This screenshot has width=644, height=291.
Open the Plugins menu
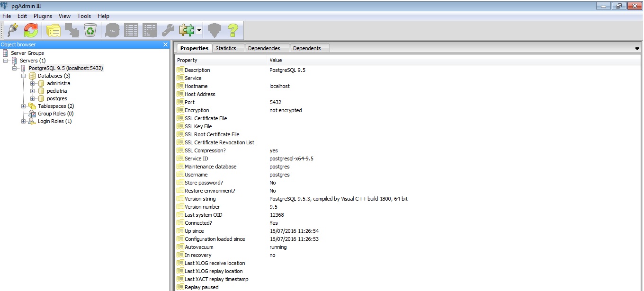click(43, 16)
